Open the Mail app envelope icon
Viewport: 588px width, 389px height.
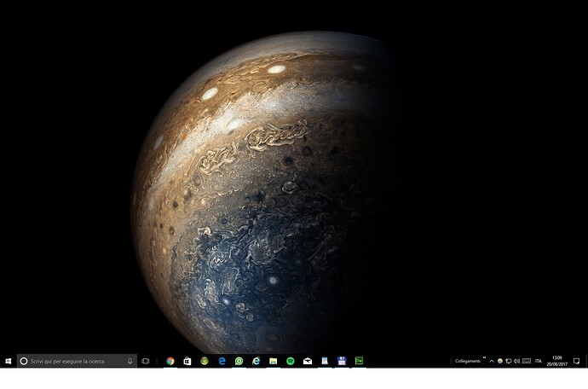[308, 361]
